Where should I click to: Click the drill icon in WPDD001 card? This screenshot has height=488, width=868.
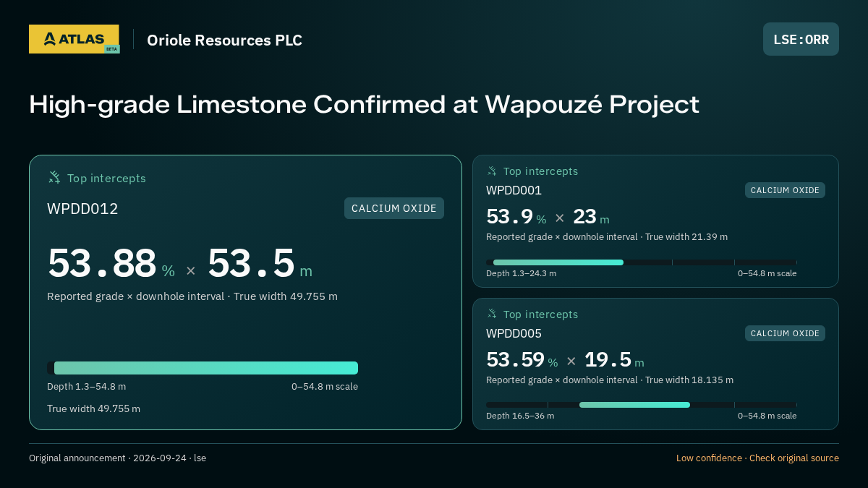coord(492,171)
